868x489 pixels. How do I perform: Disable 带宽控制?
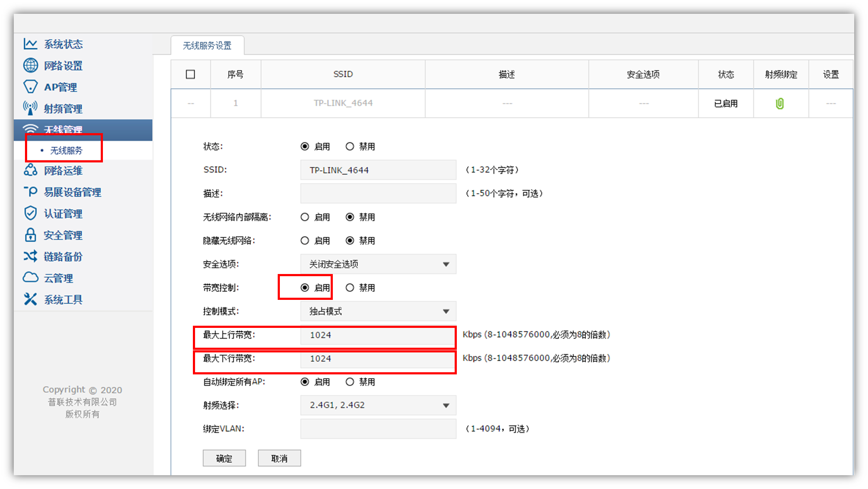(x=350, y=287)
